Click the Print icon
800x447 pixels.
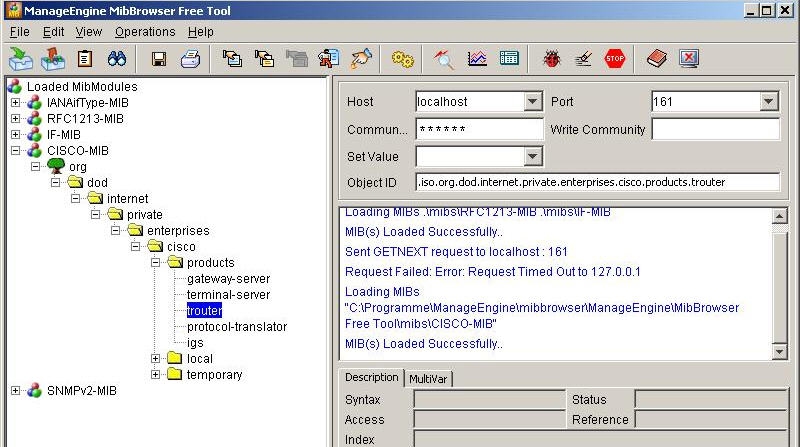coord(190,59)
